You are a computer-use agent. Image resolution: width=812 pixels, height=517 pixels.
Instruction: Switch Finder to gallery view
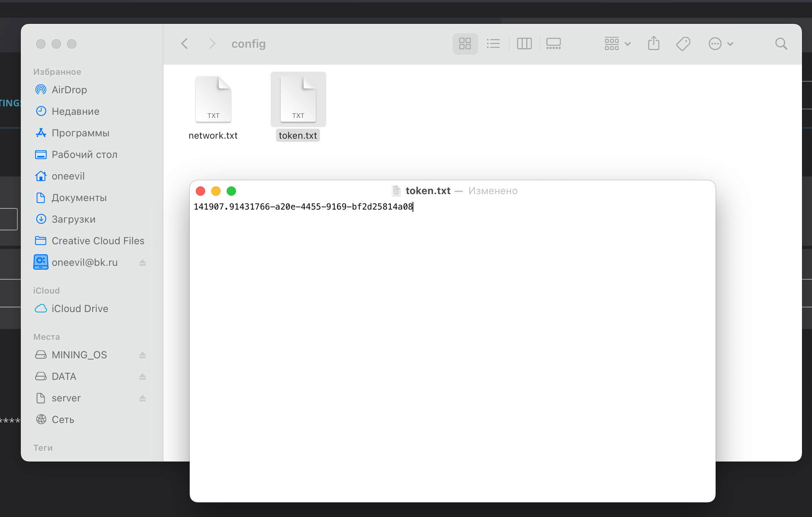click(x=553, y=44)
